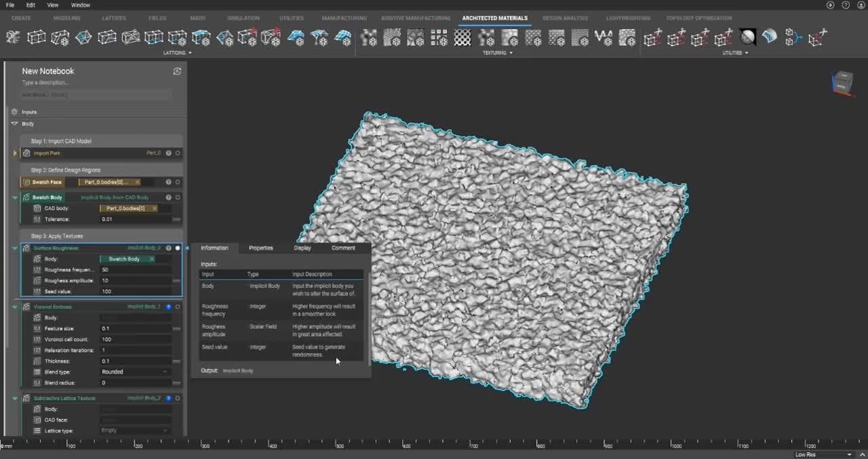Toggle visibility circle of Subtractive Lattice Texture block
Viewport: 868px width, 459px height.
(178, 398)
